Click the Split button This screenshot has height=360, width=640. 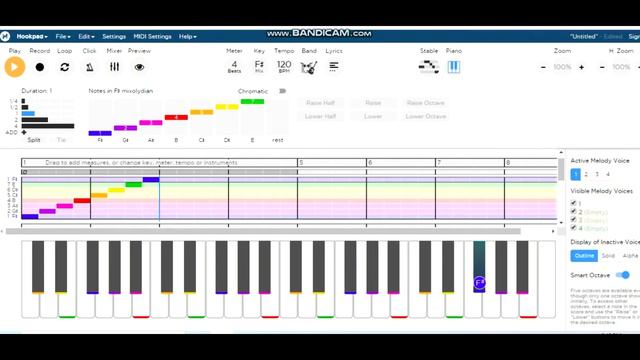tap(34, 140)
